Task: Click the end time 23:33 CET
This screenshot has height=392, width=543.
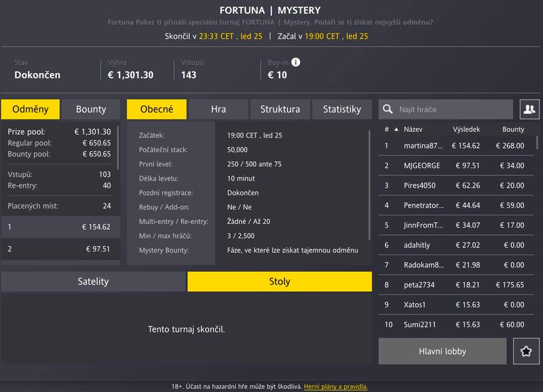Action: [x=216, y=36]
